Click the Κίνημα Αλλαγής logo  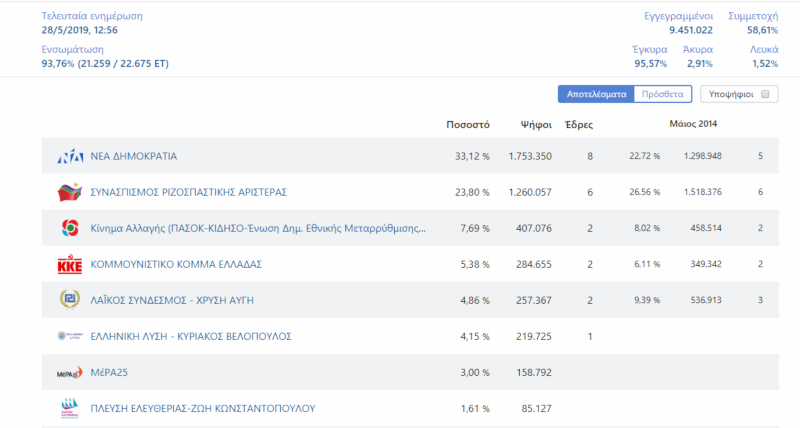click(70, 228)
